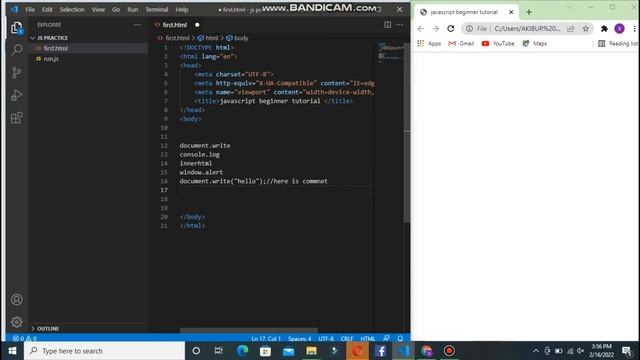Screen dimensions: 640x360
Task: Open first.html in the Explorer tree
Action: click(56, 48)
